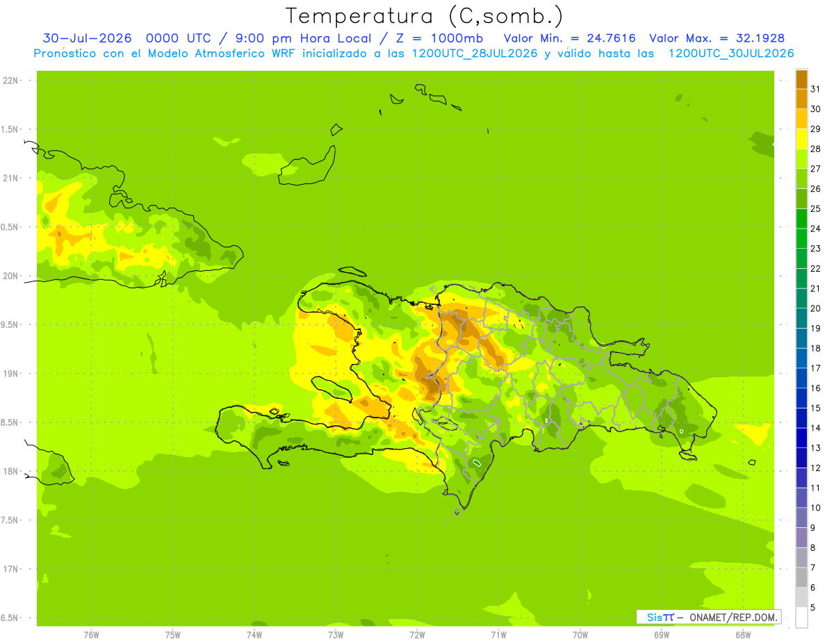Click the legend value label '10'
Image resolution: width=834 pixels, height=644 pixels.
(x=815, y=507)
